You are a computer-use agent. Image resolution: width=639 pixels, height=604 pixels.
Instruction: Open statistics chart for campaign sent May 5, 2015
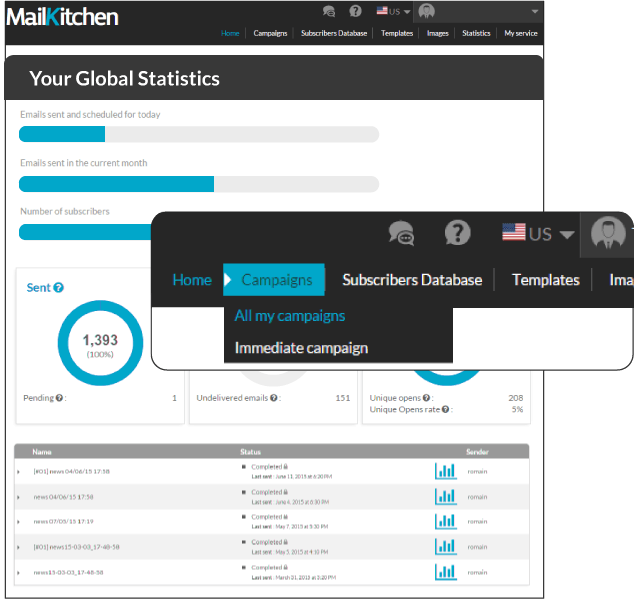pos(445,547)
